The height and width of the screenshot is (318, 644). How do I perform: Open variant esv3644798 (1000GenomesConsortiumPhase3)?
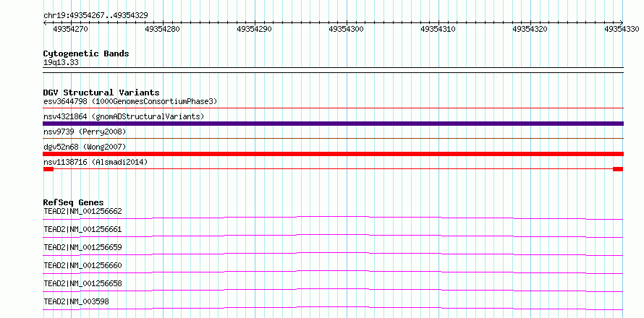point(130,101)
